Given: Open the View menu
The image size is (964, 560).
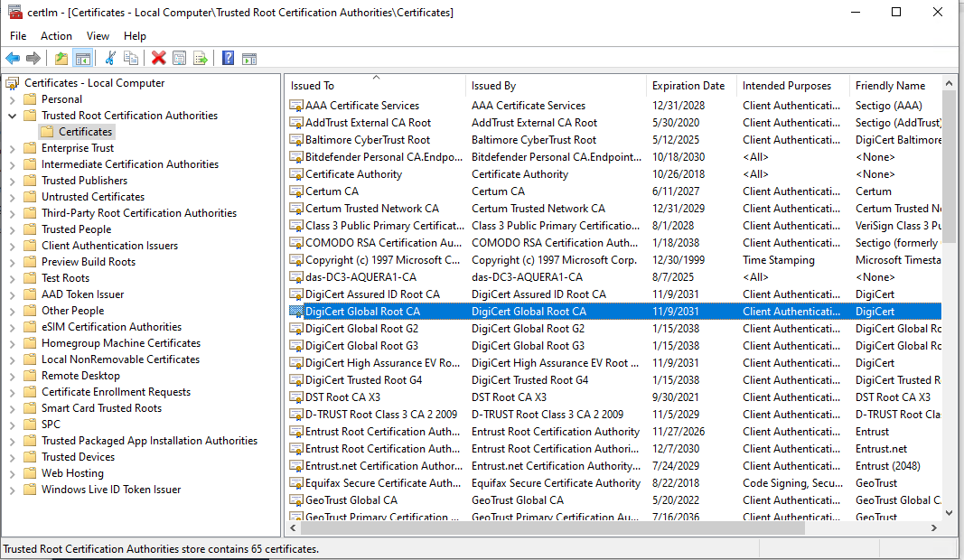Looking at the screenshot, I should 98,36.
